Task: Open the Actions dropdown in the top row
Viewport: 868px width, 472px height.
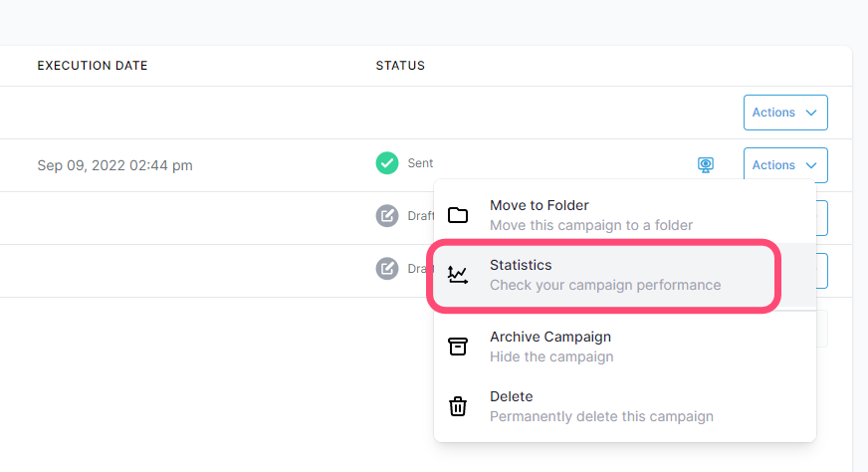Action: [784, 113]
